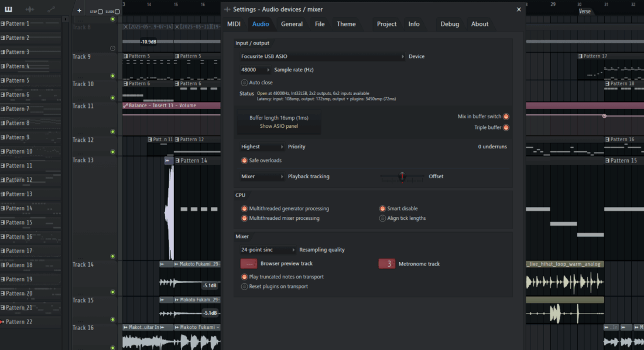Click the Settings window title icon
Viewport: 644px width, 350px height.
227,9
